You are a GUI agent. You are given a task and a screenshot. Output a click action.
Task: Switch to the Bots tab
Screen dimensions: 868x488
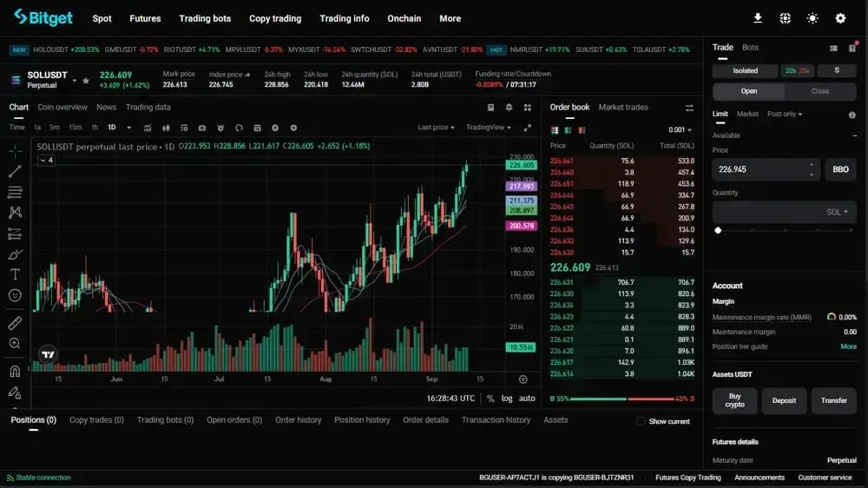point(750,47)
